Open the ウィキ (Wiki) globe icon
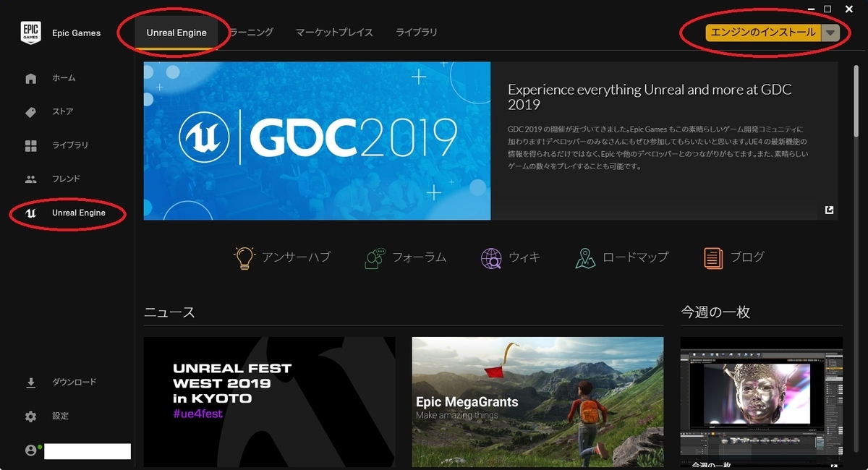Viewport: 868px width, 470px height. pos(490,257)
